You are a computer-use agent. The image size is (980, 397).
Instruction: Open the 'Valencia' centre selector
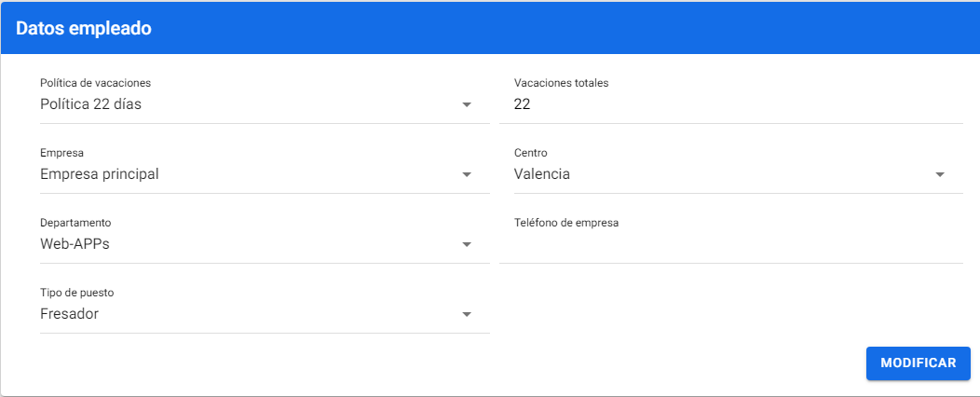click(x=717, y=174)
